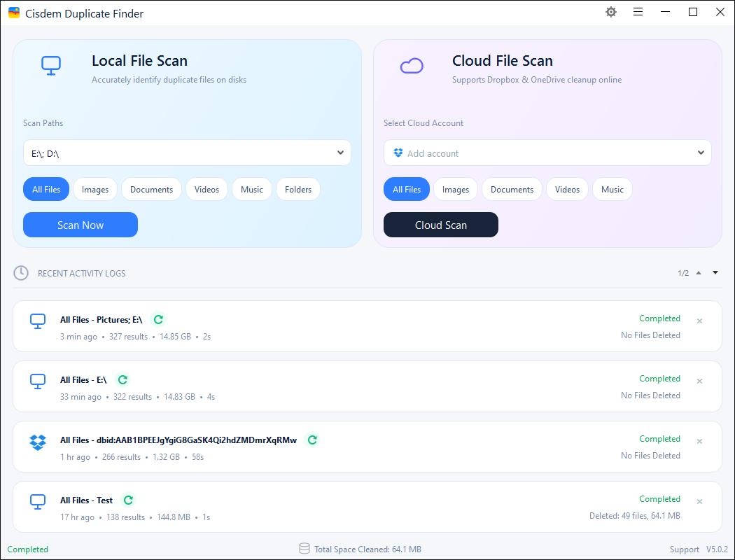Select Images filter under Cloud File Scan
735x560 pixels.
point(456,189)
